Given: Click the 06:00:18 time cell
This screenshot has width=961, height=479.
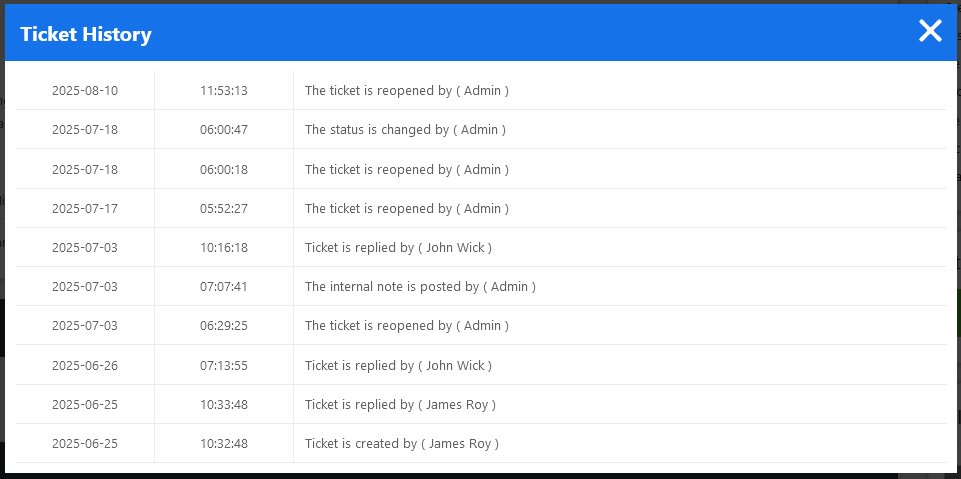Looking at the screenshot, I should [x=224, y=170].
